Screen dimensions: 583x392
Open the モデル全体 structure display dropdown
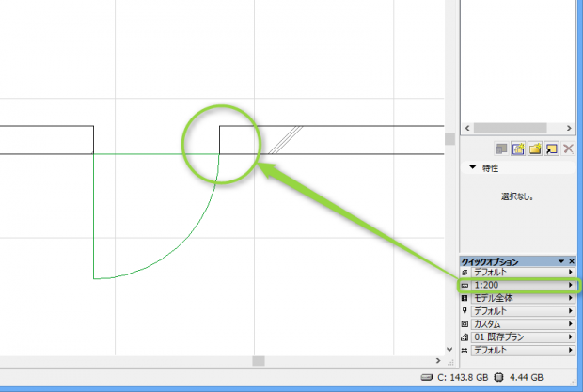click(523, 298)
